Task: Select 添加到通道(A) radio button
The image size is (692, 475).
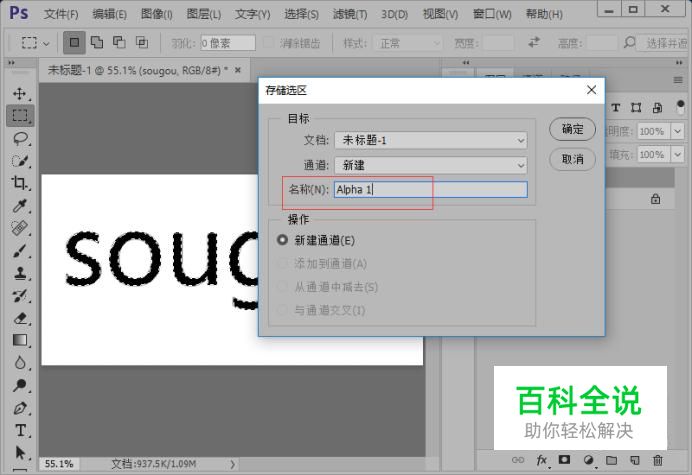Action: pyautogui.click(x=282, y=264)
